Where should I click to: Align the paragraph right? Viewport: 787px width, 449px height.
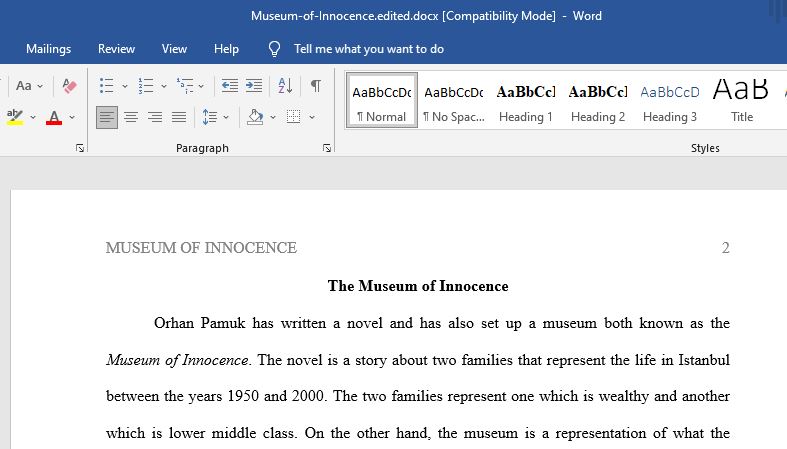pyautogui.click(x=155, y=117)
